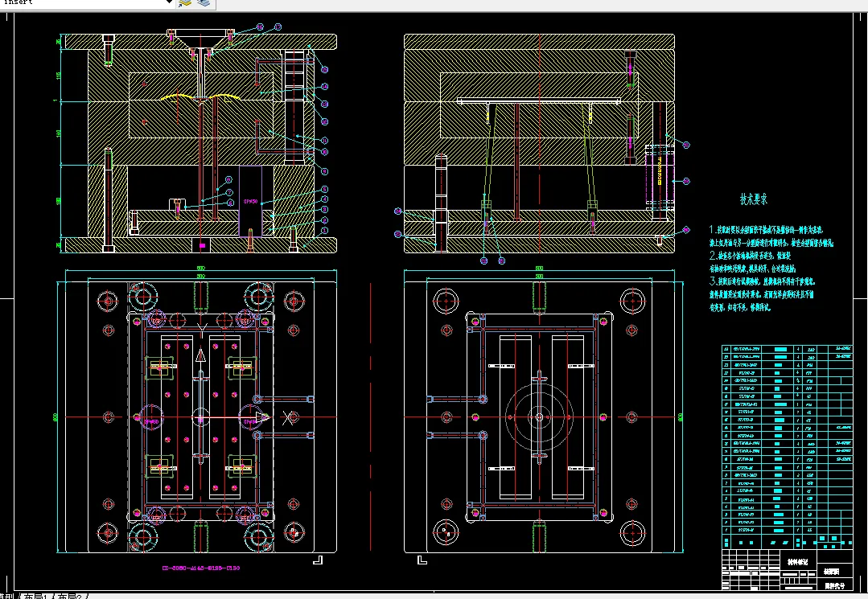Screen dimensions: 868x599
Task: Select the SP450 label in the section view
Action: tap(251, 202)
